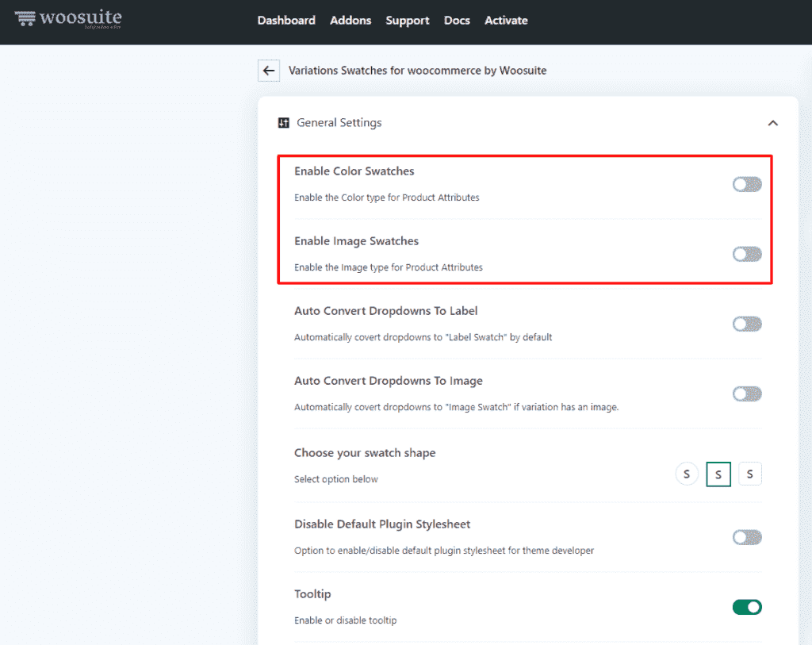Click the Woosuite logo
The height and width of the screenshot is (645, 812).
(68, 19)
